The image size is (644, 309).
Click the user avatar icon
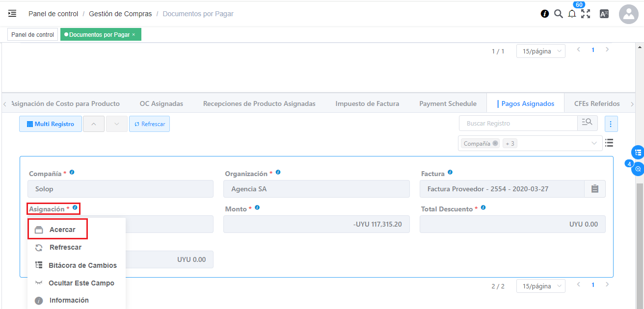(628, 14)
